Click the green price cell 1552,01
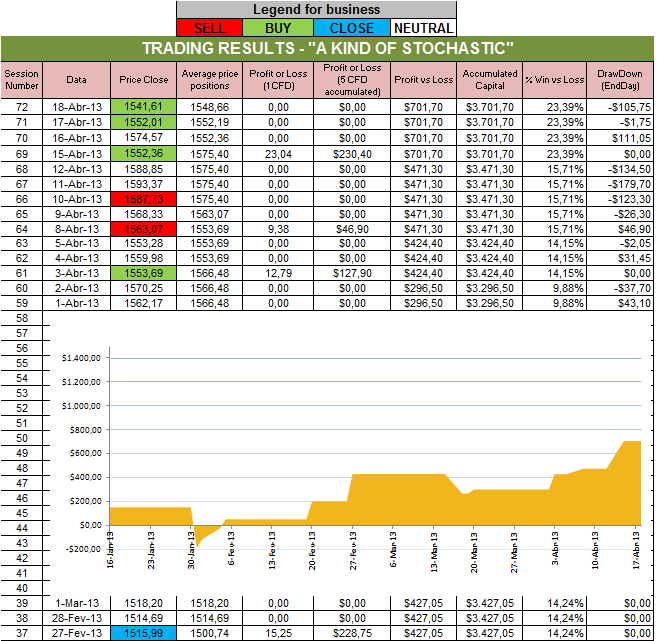Image resolution: width=668 pixels, height=641 pixels. coord(144,122)
